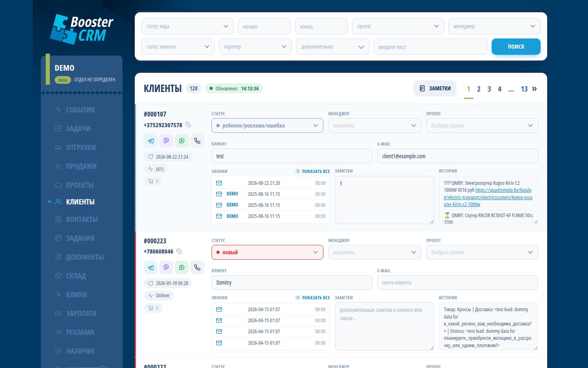Click the Booster CRM logo
Image resolution: width=588 pixels, height=368 pixels.
[x=82, y=29]
